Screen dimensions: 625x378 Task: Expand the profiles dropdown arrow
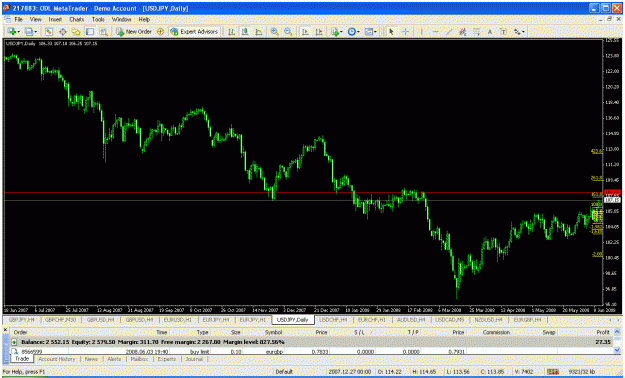[35, 32]
